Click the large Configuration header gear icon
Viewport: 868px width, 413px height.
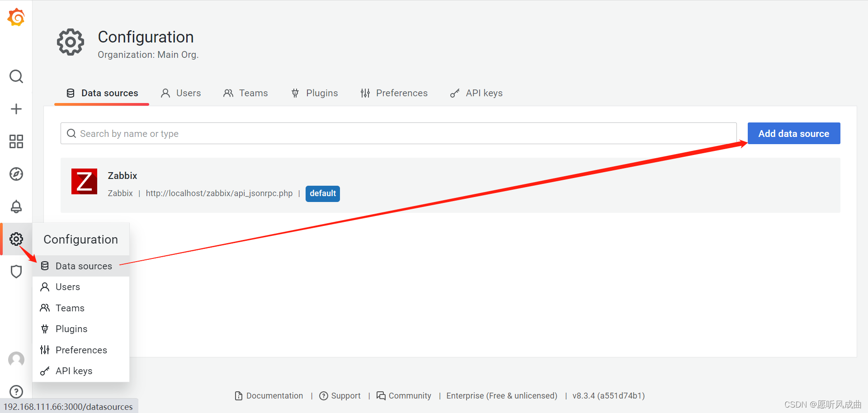[71, 42]
